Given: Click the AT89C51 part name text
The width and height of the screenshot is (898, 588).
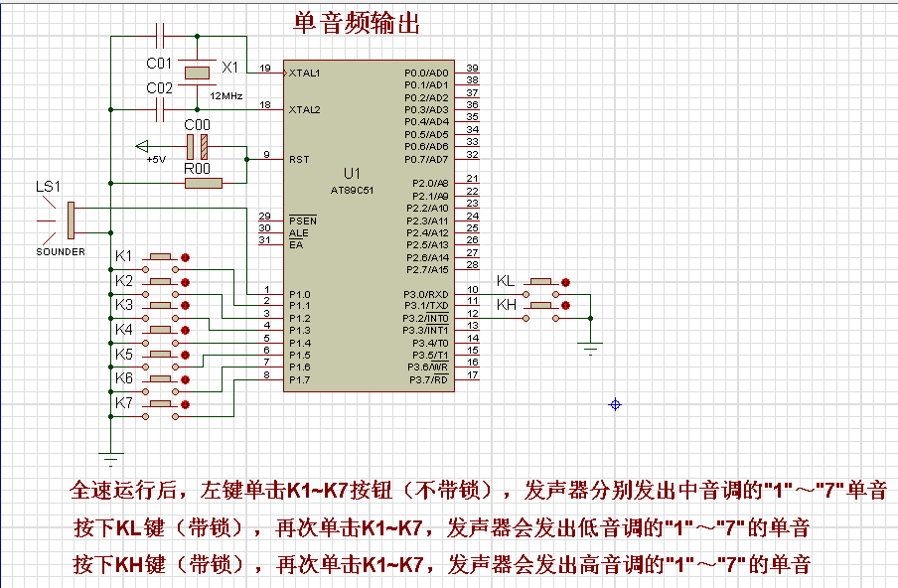Looking at the screenshot, I should coord(352,190).
